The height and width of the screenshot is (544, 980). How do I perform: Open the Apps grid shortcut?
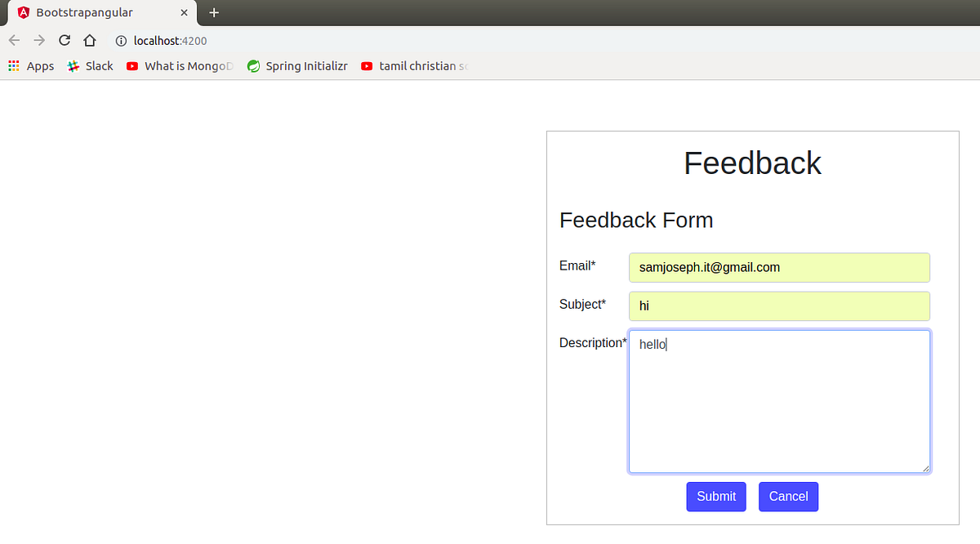point(13,65)
